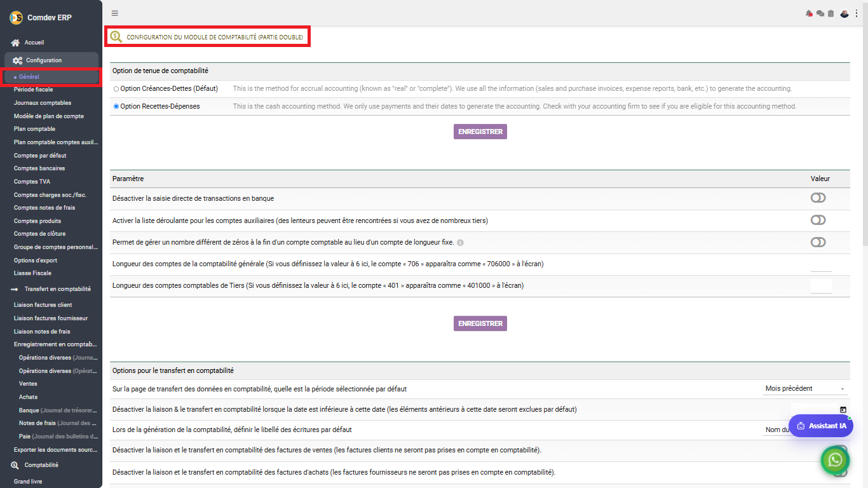Screen dimensions: 868x488
Task: Open Comptes TVA menu item
Action: [32, 182]
